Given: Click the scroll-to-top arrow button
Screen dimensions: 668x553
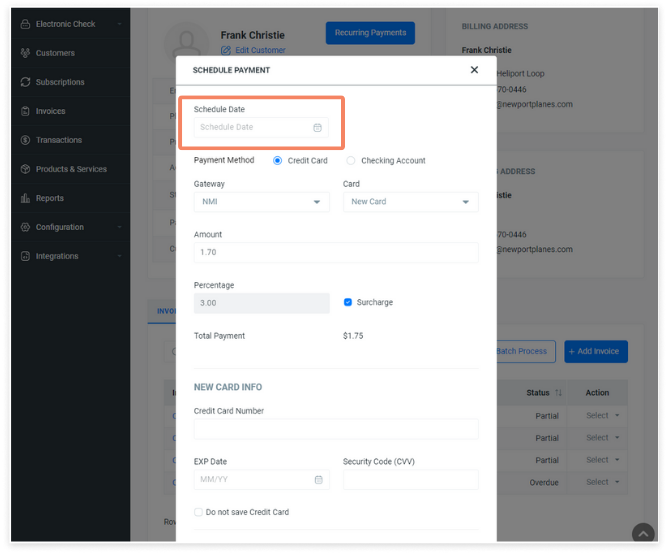Looking at the screenshot, I should [643, 533].
